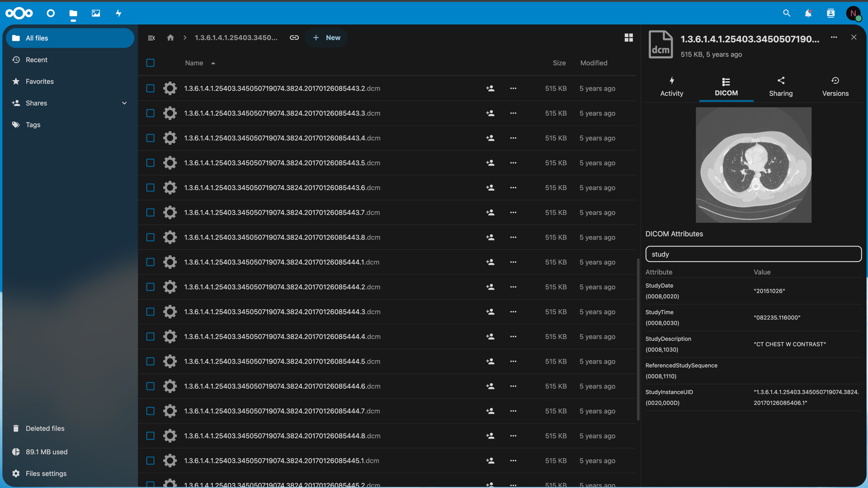Open the Contacts menu icon
The image size is (868, 488).
point(830,13)
